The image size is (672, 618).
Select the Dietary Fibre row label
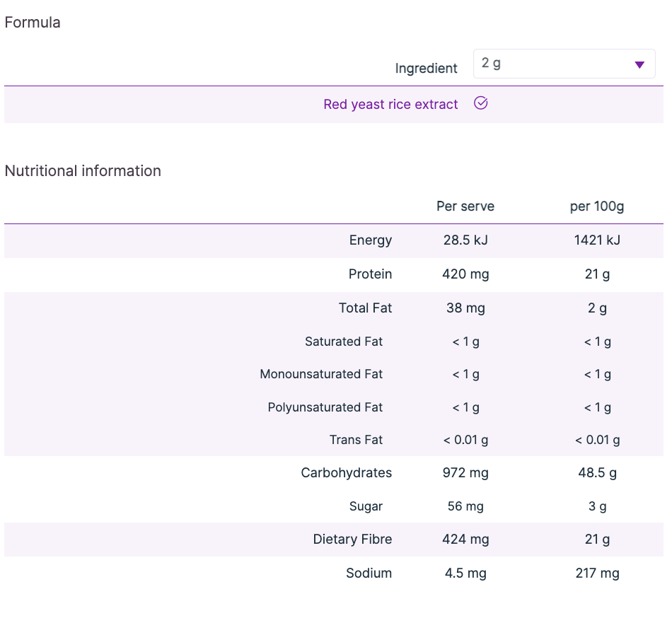[x=352, y=540]
